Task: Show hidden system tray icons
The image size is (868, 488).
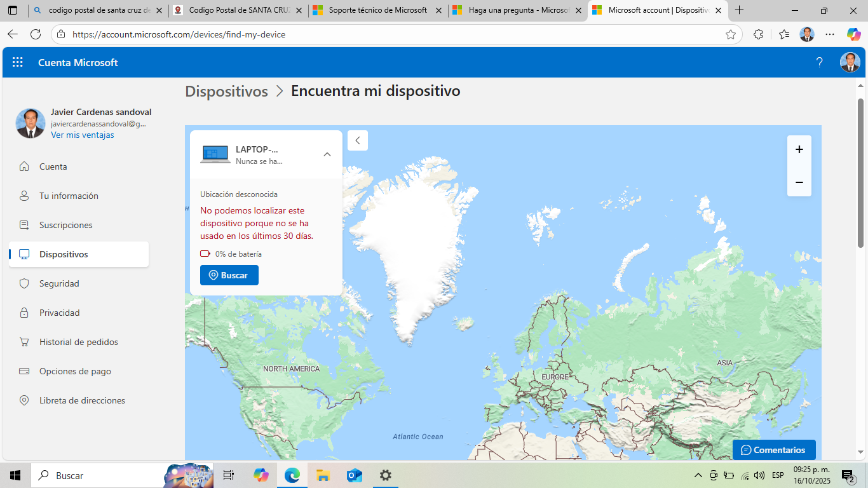Action: (x=698, y=475)
